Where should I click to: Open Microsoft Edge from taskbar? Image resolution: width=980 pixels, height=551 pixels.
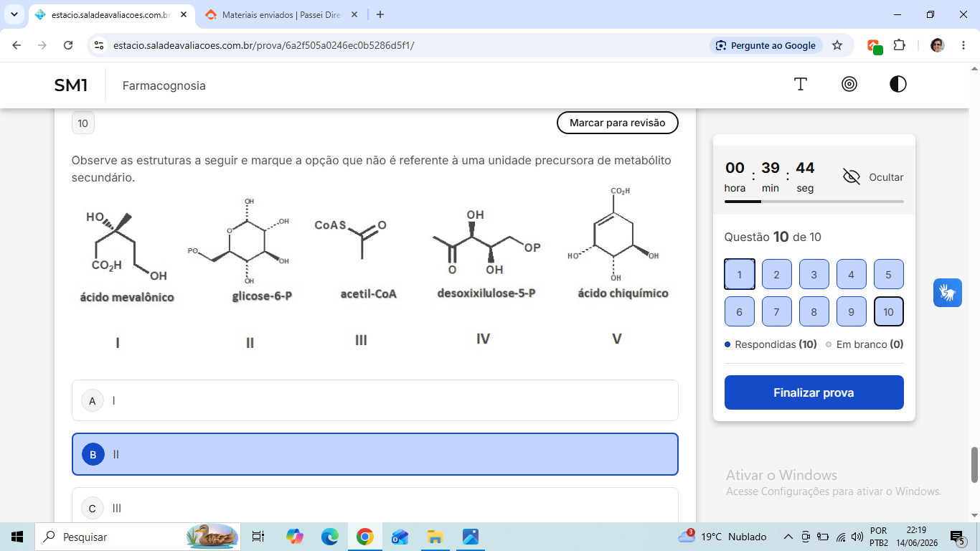tap(329, 537)
